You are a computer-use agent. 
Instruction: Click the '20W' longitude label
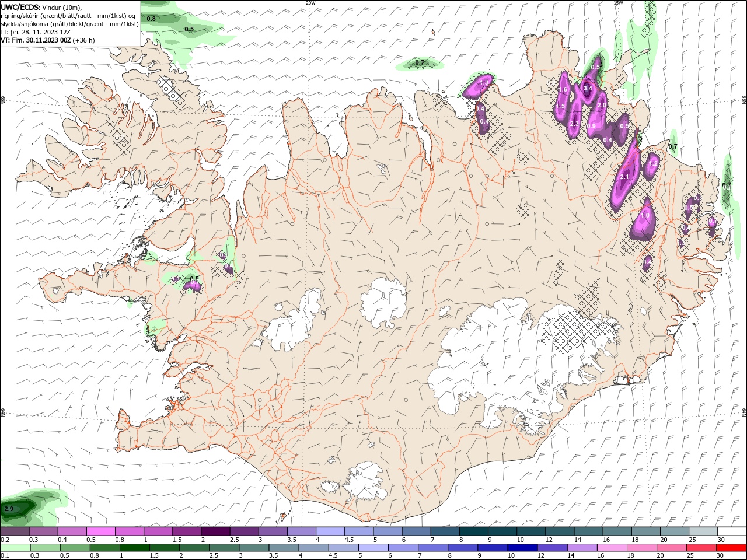310,3
